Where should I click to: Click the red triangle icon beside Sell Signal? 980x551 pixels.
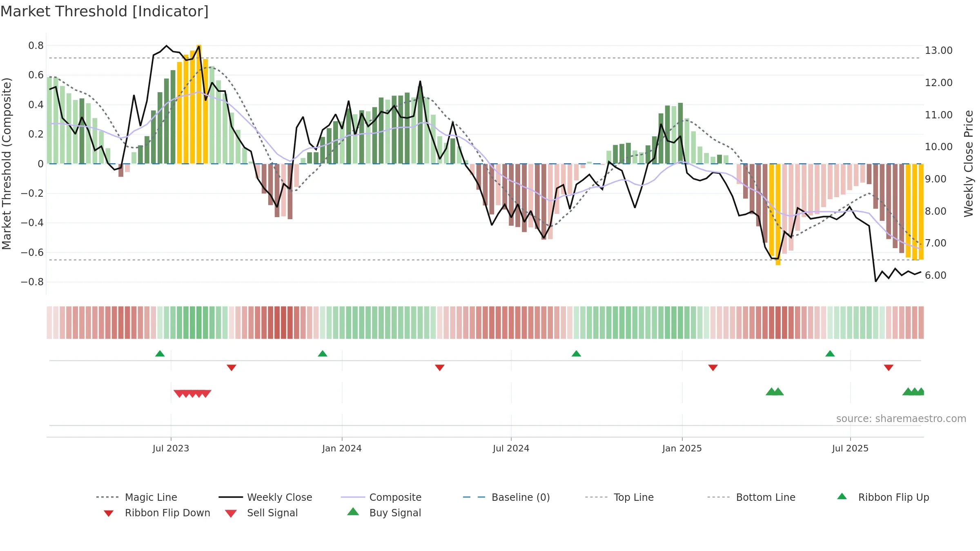231,513
